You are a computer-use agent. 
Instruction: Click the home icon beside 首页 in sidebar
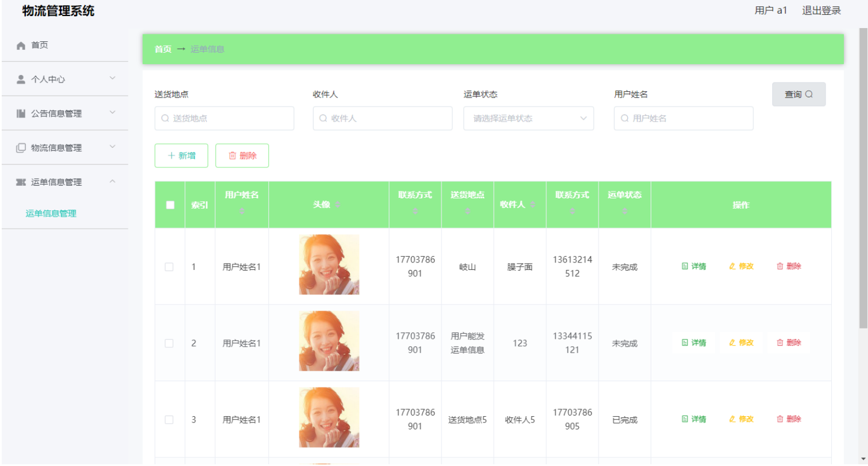(21, 45)
